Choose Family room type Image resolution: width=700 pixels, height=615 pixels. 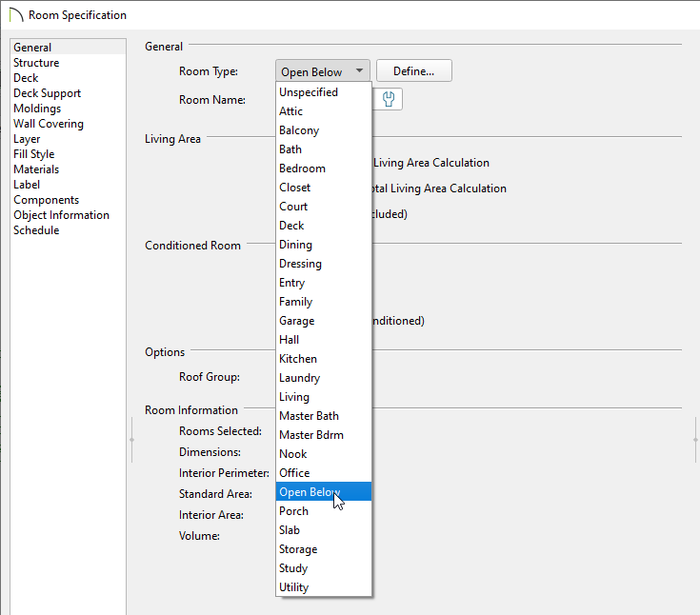coord(324,302)
